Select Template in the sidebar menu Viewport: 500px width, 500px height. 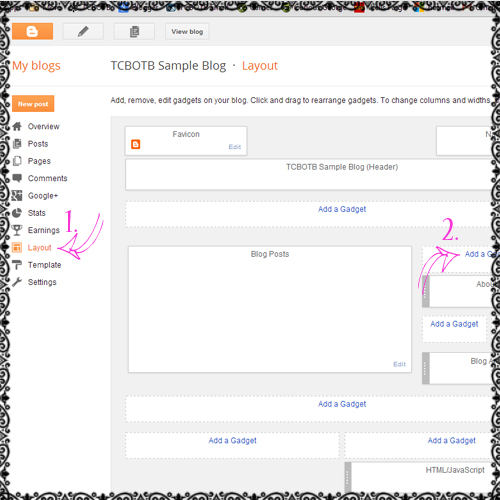[45, 265]
